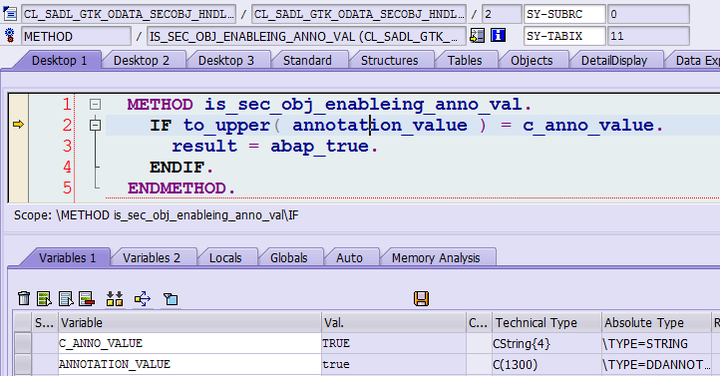The image size is (720, 376).
Task: Click the \TYPE=STRING absolute type cell
Action: pos(656,343)
